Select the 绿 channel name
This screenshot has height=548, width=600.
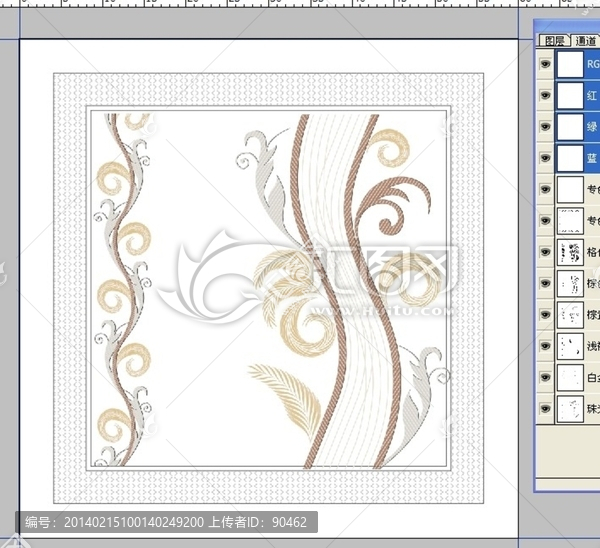[592, 127]
